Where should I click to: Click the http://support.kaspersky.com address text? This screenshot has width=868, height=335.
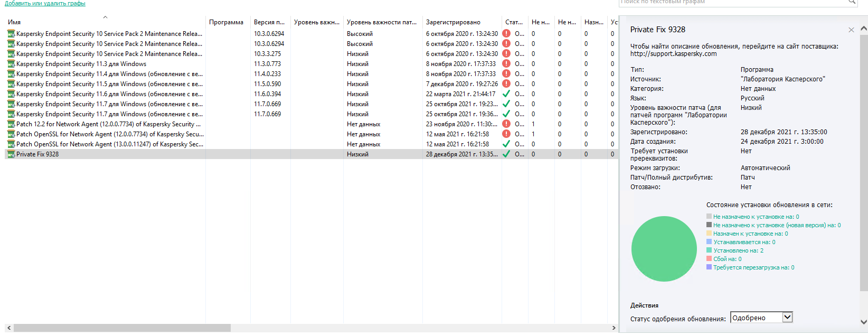673,54
